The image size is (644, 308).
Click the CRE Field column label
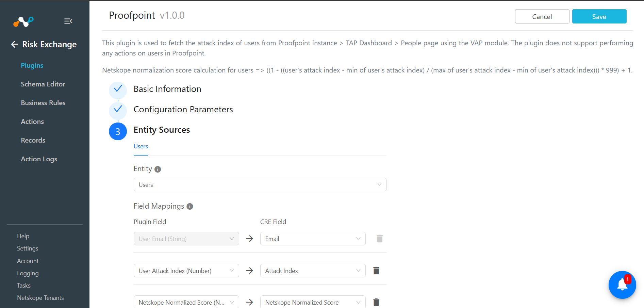click(x=273, y=222)
